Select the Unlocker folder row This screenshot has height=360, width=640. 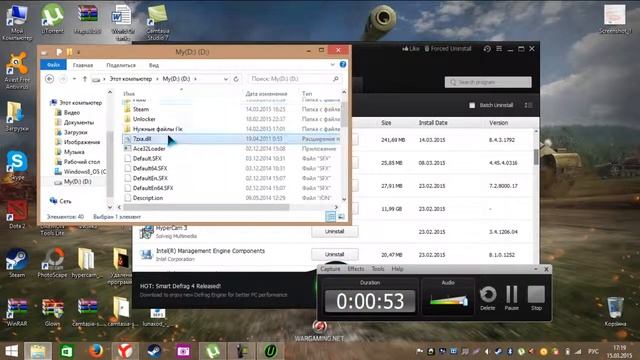point(231,119)
